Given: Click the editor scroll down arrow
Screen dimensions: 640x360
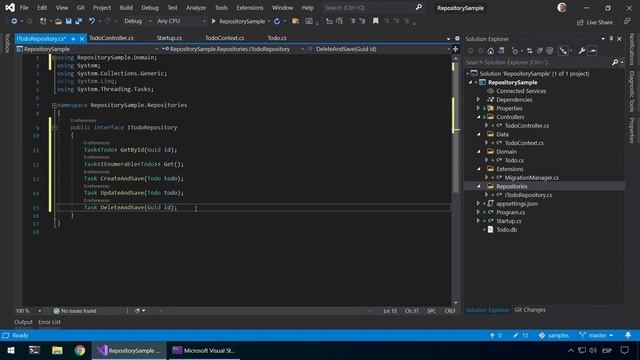Looking at the screenshot, I should [x=456, y=303].
